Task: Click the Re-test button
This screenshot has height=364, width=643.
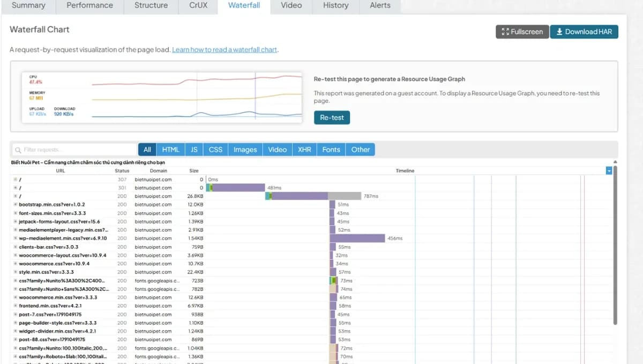Action: tap(332, 117)
